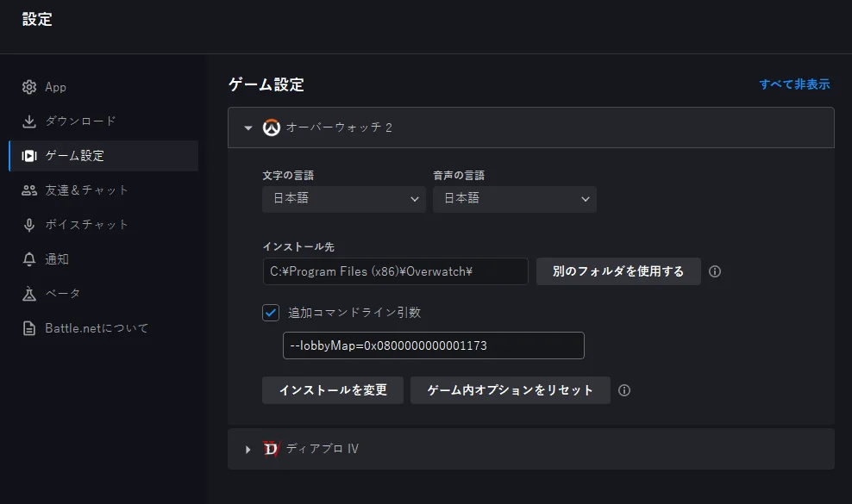
Task: Click the ゲーム内オプションをリセット button
Action: point(511,390)
